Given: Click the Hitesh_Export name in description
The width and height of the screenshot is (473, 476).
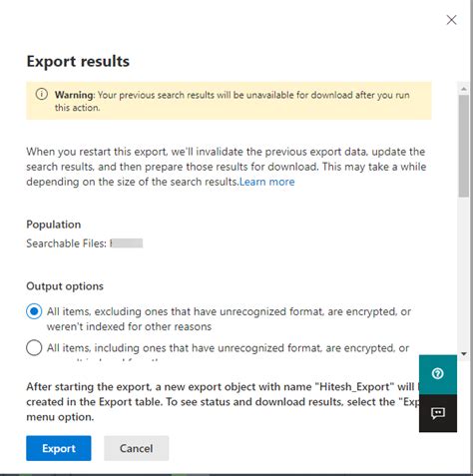Looking at the screenshot, I should pyautogui.click(x=354, y=387).
